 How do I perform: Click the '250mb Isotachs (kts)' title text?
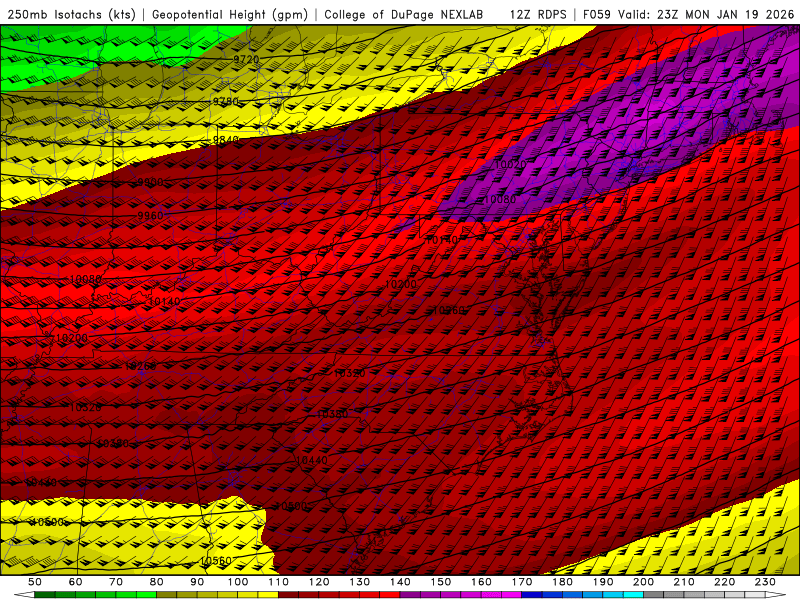click(71, 15)
